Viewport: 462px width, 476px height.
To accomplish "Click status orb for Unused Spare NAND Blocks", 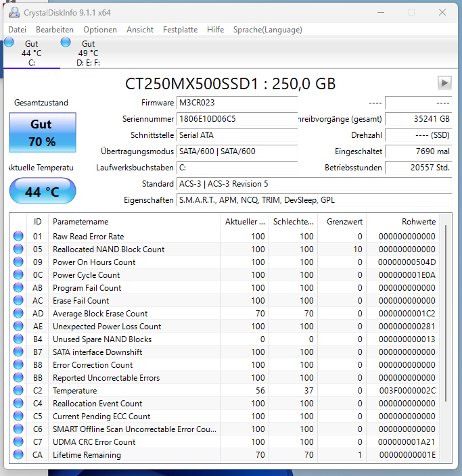I will pyautogui.click(x=18, y=339).
